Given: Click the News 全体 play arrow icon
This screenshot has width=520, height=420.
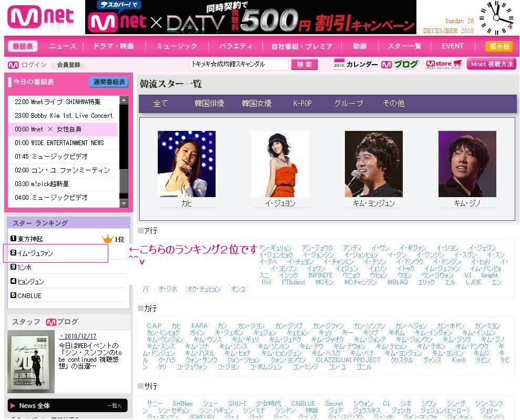Looking at the screenshot, I should [13, 406].
